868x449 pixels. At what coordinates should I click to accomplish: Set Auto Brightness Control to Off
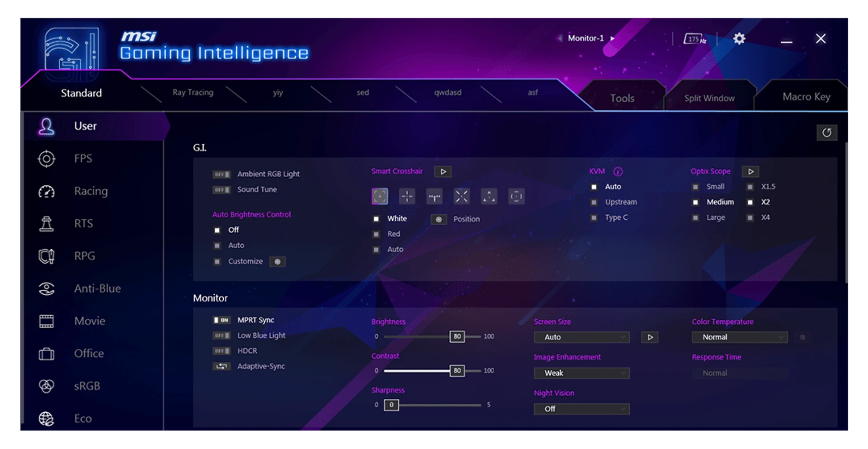click(x=217, y=230)
